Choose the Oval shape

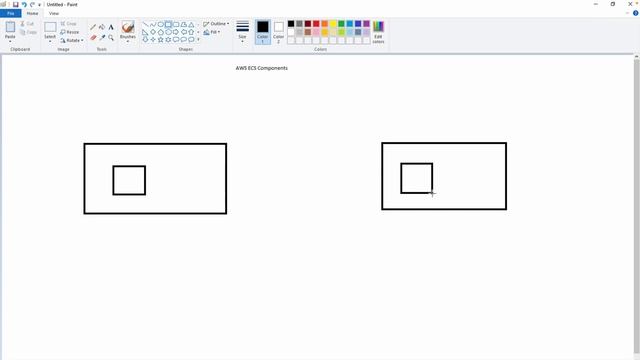(x=161, y=24)
